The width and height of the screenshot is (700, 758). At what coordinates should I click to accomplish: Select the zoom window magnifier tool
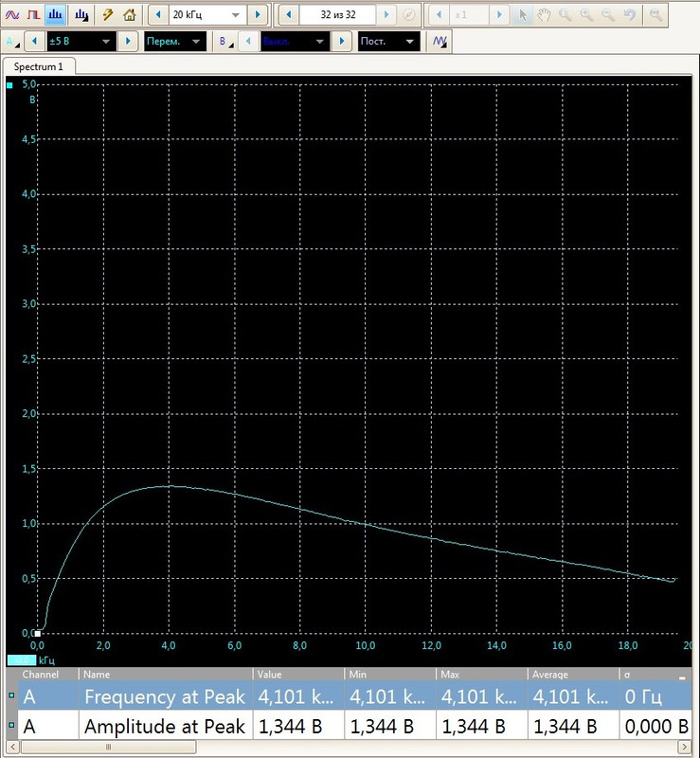tap(565, 15)
